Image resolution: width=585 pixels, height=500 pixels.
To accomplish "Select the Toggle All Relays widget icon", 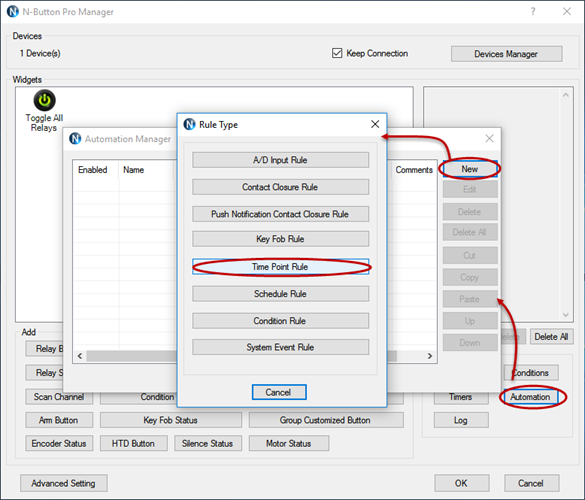I will (x=44, y=100).
